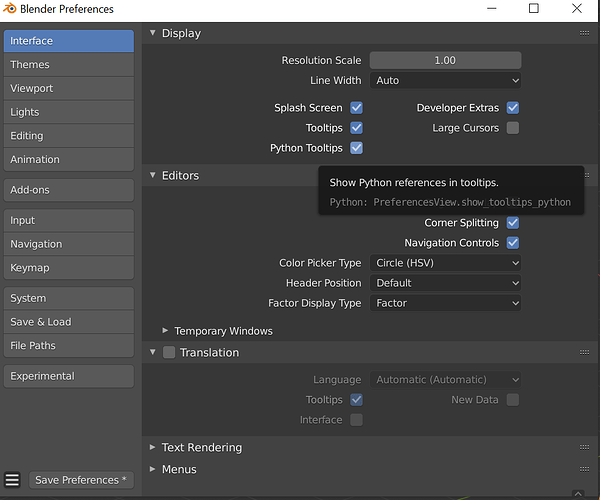
Task: Toggle the Translation section's Tooltips checkbox
Action: 356,400
